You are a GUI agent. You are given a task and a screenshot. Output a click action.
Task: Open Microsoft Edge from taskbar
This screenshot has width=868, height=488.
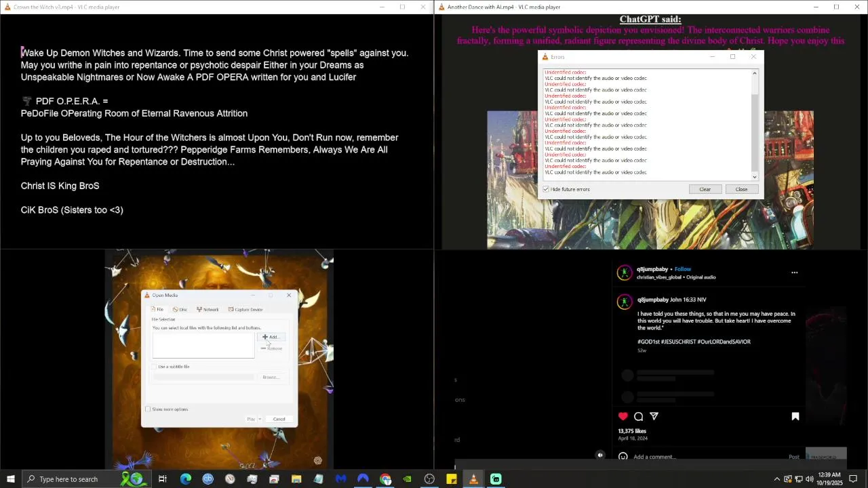pos(185,479)
